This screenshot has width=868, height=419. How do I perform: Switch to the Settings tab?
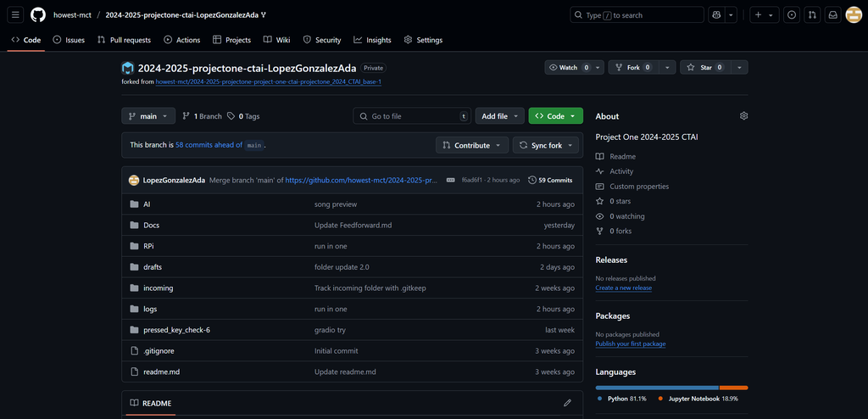coord(424,40)
